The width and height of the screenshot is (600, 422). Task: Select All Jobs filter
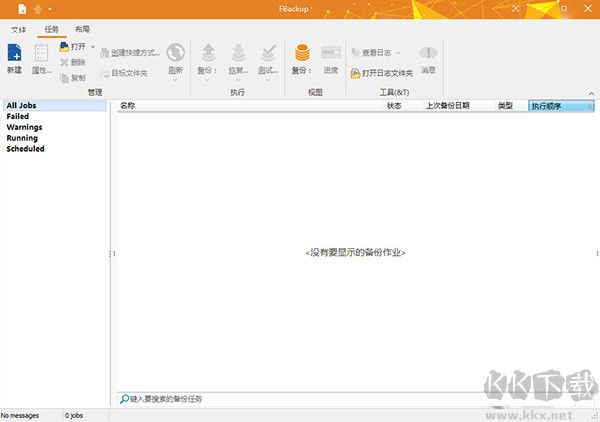point(54,106)
